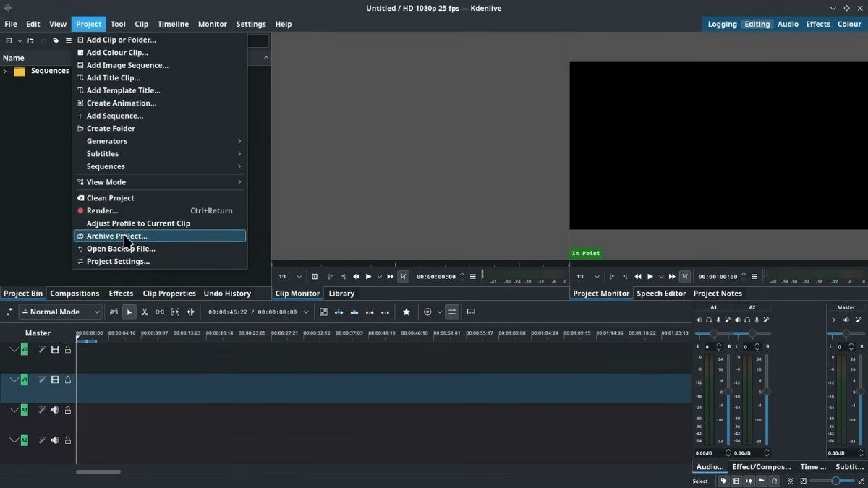Open effects wand on track V2
The image size is (868, 488).
pos(42,349)
